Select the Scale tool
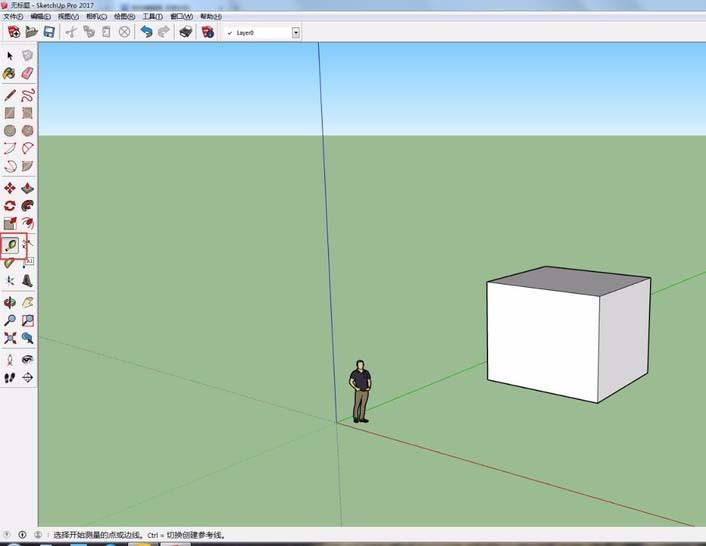This screenshot has height=546, width=706. pos(10,223)
